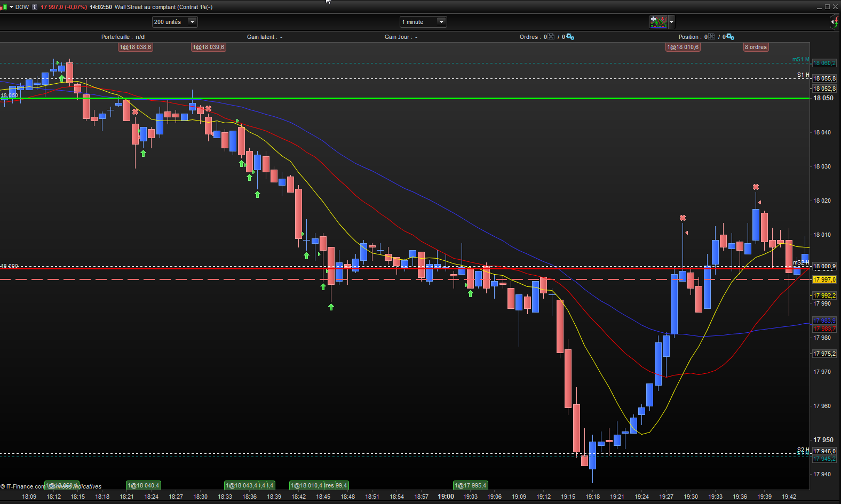Image resolution: width=841 pixels, height=504 pixels.
Task: Open the 200 unités quantity dropdown
Action: coord(175,22)
